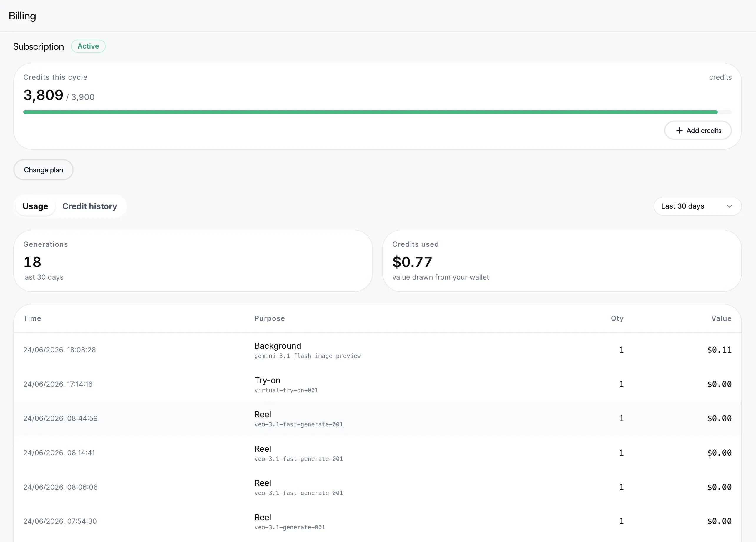
Task: Click the credits cycle progress bar
Action: (377, 112)
